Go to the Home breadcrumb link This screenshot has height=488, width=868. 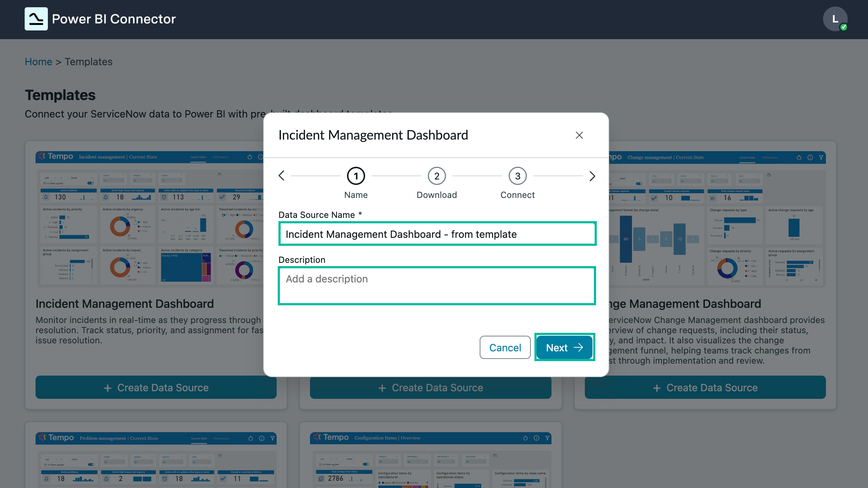point(38,62)
